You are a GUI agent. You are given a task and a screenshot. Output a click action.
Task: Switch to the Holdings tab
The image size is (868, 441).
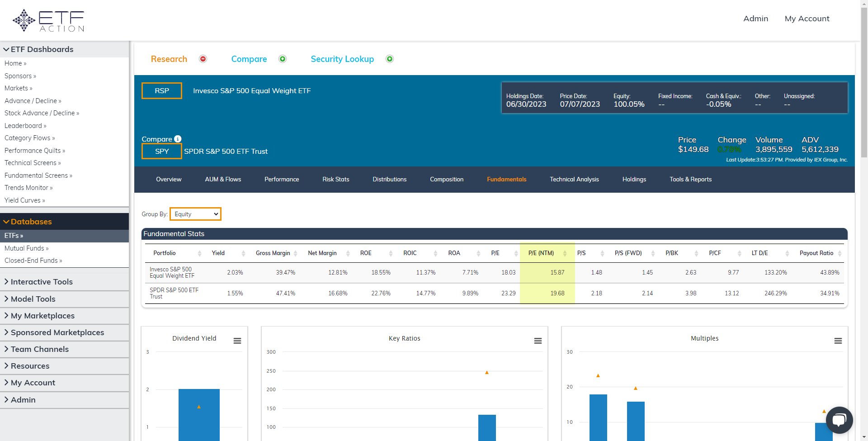pyautogui.click(x=634, y=179)
